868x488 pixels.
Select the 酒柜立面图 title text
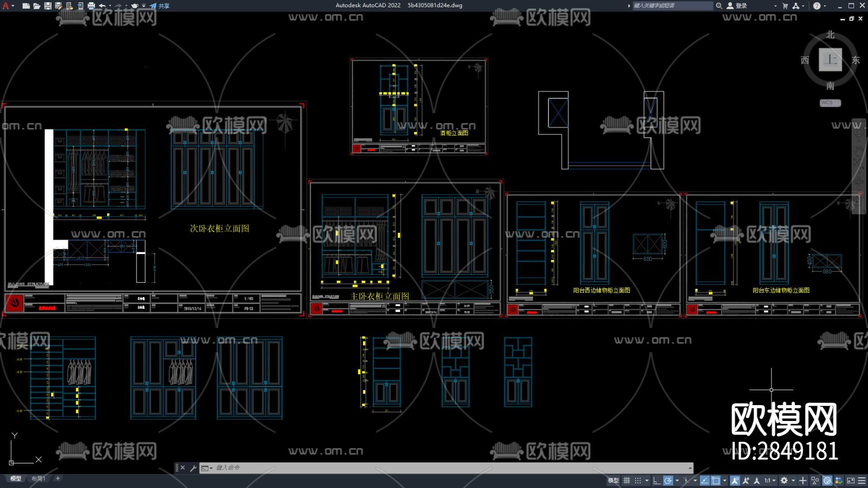[454, 133]
